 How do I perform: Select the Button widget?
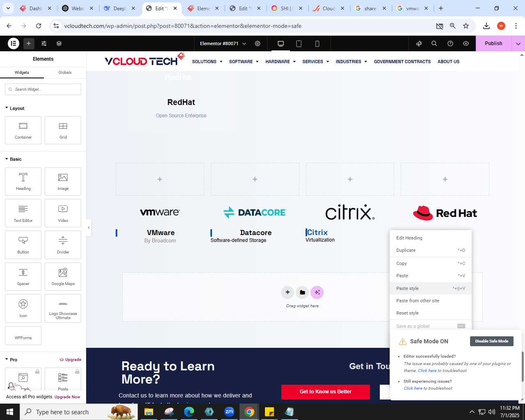click(x=23, y=245)
